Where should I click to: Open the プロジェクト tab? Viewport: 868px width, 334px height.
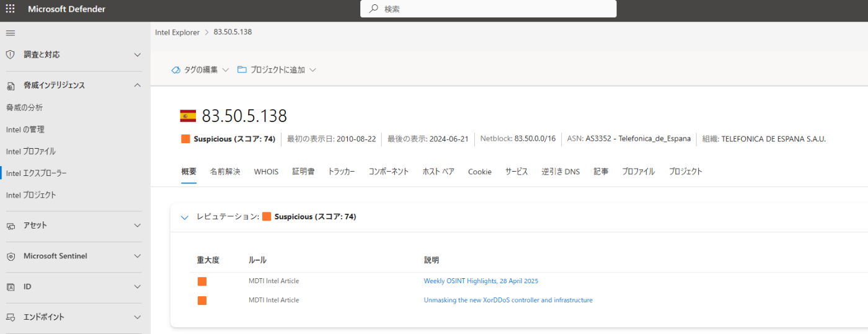tap(686, 172)
